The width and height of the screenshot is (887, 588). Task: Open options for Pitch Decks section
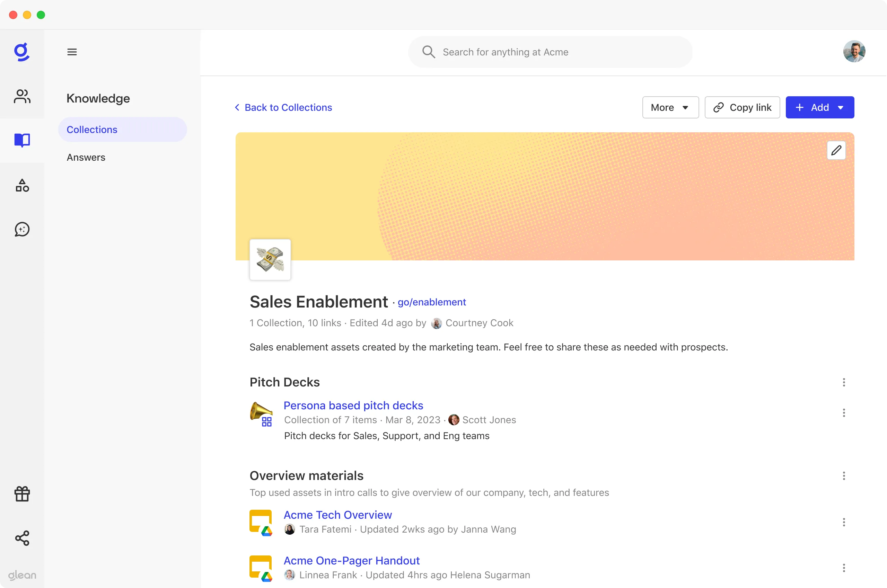coord(843,382)
